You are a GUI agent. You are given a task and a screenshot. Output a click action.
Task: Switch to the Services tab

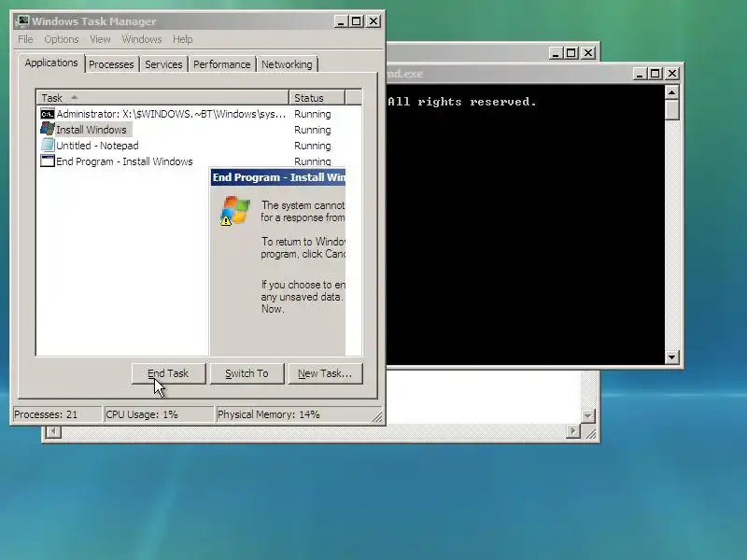[163, 64]
